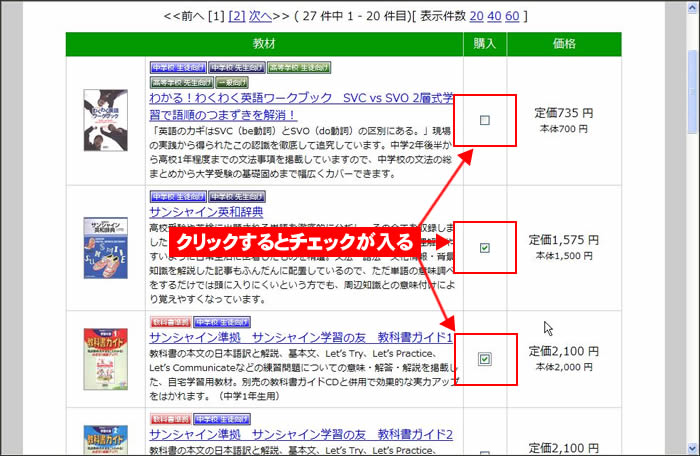
Task: Click わくわく英語ワークブック cover thumbnail
Action: [x=106, y=120]
